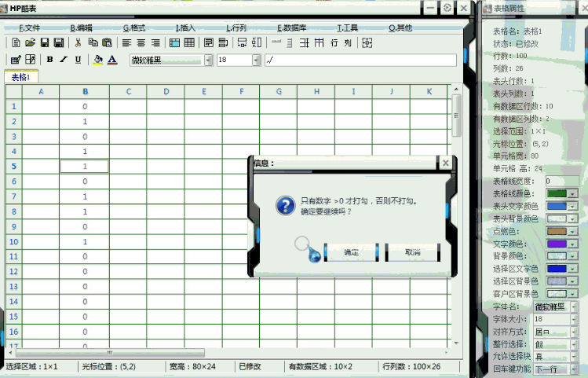This screenshot has height=378, width=588.
Task: Open the 字体大小 dropdown in the properties panel
Action: click(x=574, y=319)
